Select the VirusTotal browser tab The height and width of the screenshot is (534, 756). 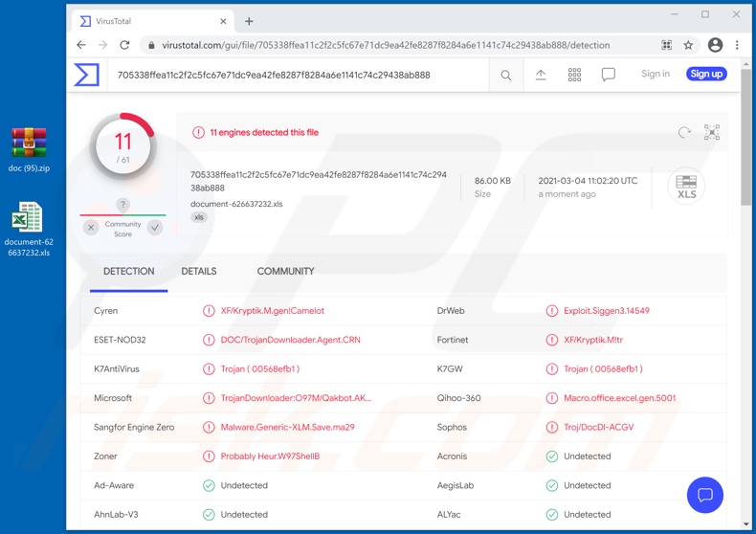click(x=153, y=21)
